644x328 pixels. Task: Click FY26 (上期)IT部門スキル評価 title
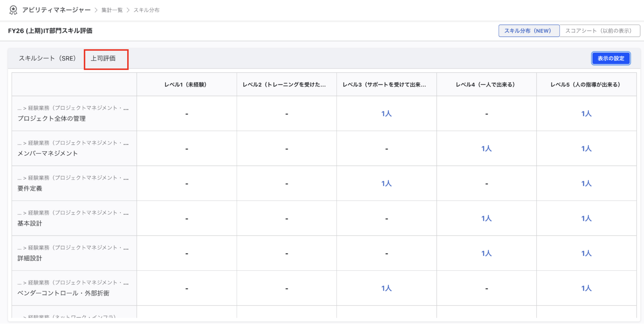pyautogui.click(x=50, y=31)
